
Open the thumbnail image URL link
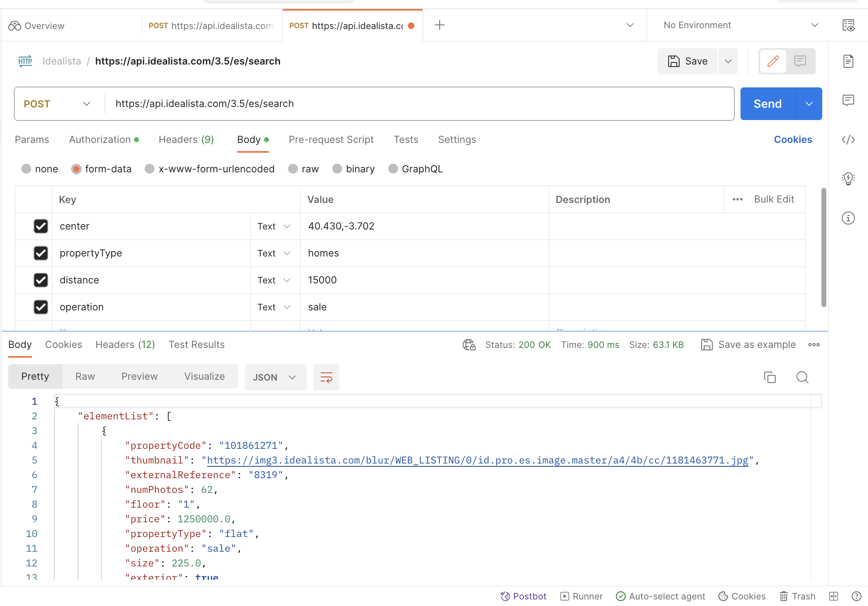[477, 460]
